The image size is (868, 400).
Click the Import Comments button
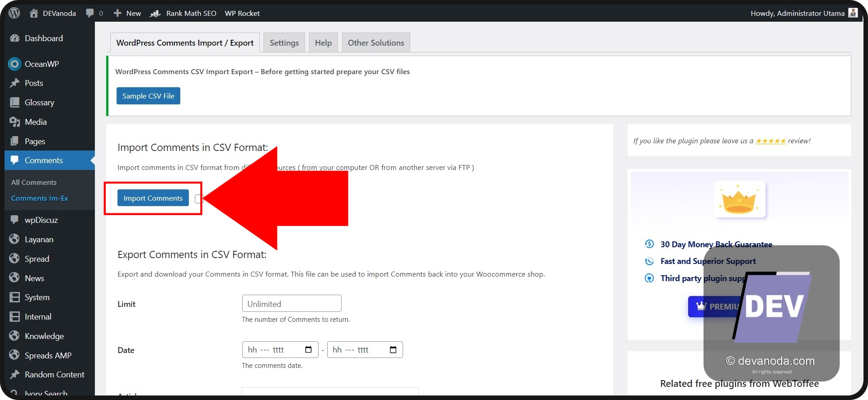[153, 198]
